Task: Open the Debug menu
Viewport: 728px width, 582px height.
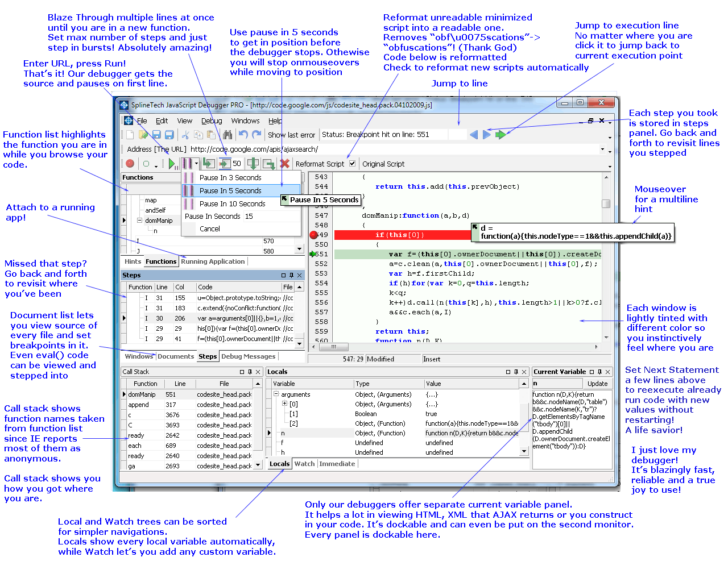Action: coord(212,120)
